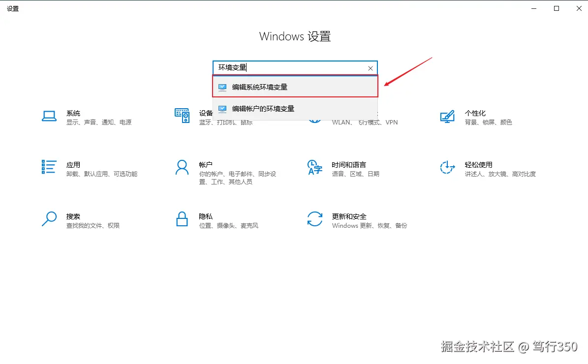
Task: Click the icon beside 编辑系统环境变量
Action: [x=222, y=87]
